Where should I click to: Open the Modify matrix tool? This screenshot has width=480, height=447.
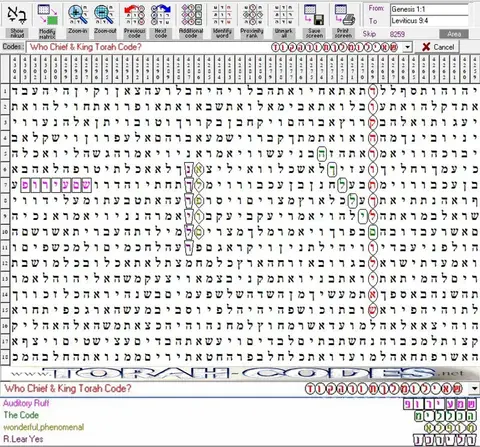[47, 15]
